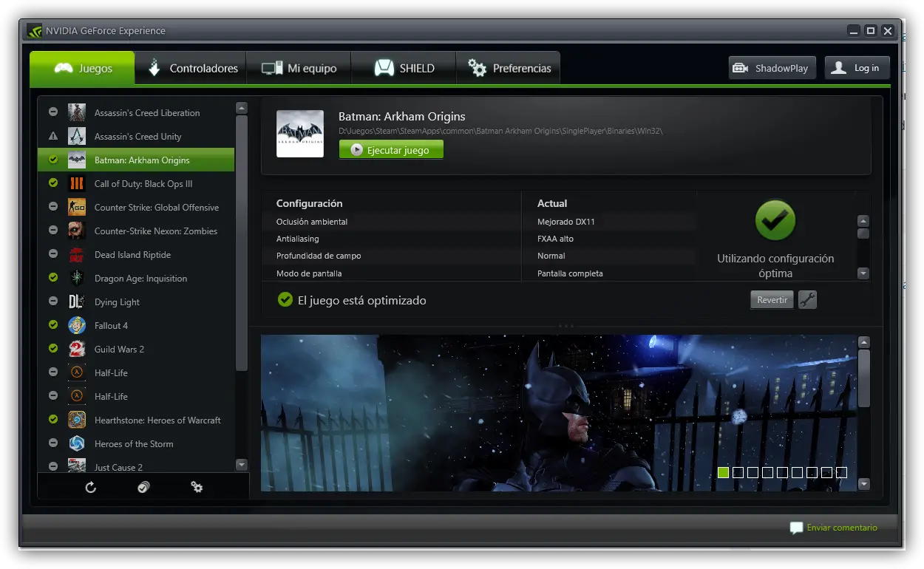Select Hearthstone: Heroes of Warcraft icon
The width and height of the screenshot is (924, 569).
[77, 420]
